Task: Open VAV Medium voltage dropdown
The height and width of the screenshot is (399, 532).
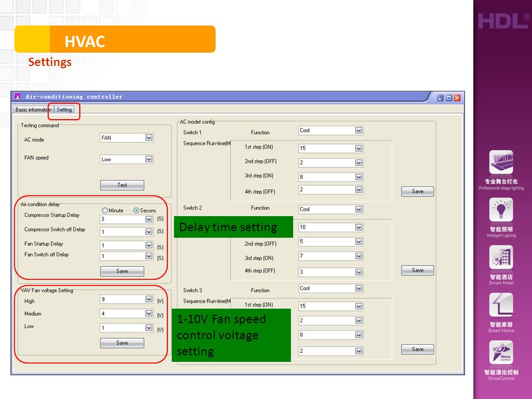Action: (x=149, y=313)
